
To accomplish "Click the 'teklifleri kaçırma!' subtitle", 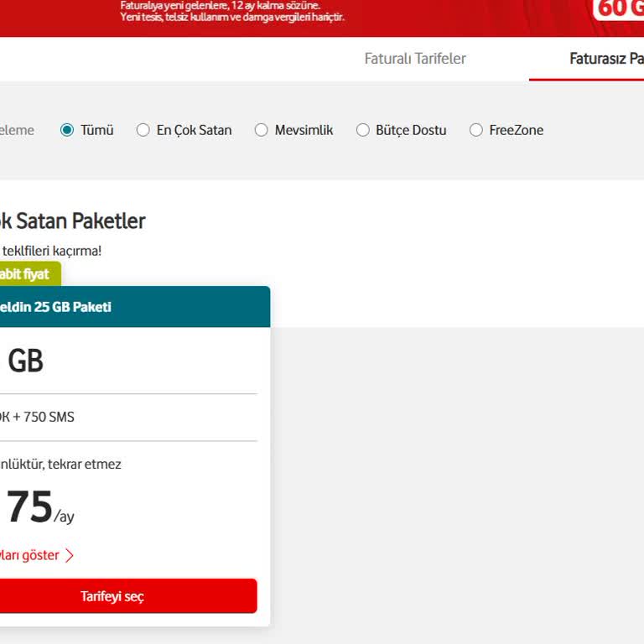I will (x=52, y=251).
